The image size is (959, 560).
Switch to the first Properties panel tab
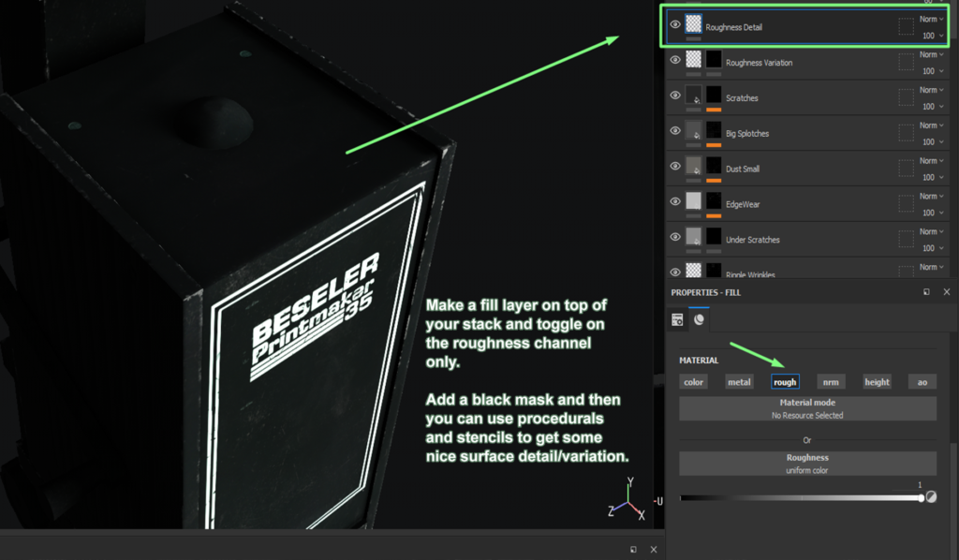[x=678, y=318]
